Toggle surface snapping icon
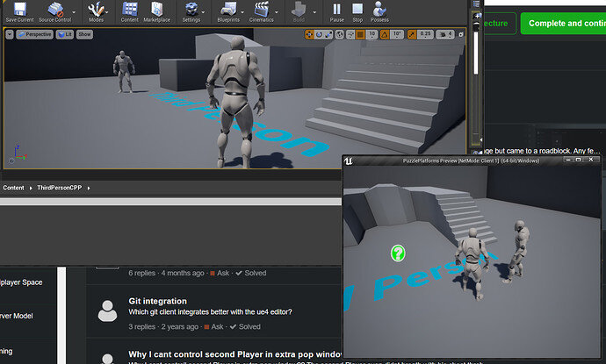Viewport: 606px width, 364px height. (350, 34)
